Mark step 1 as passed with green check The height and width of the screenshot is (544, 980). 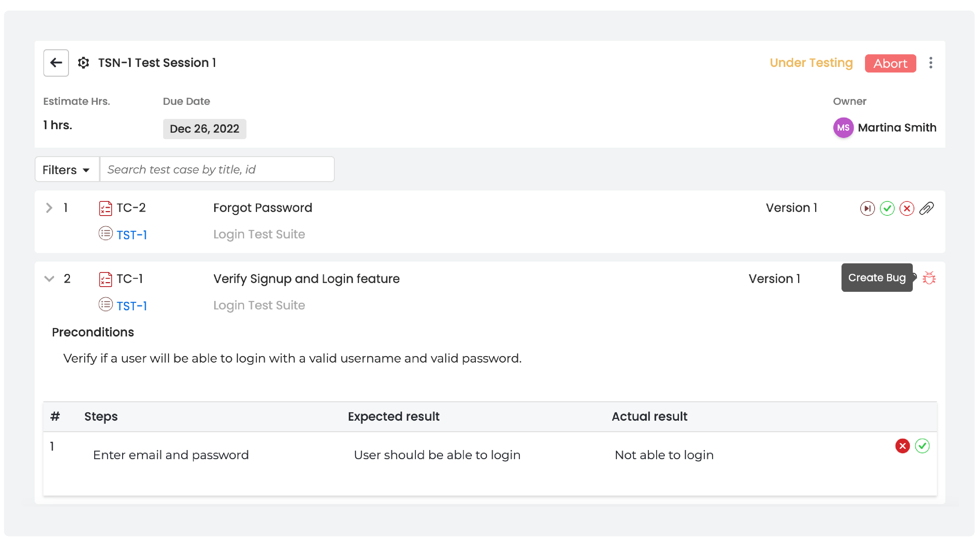click(x=922, y=446)
